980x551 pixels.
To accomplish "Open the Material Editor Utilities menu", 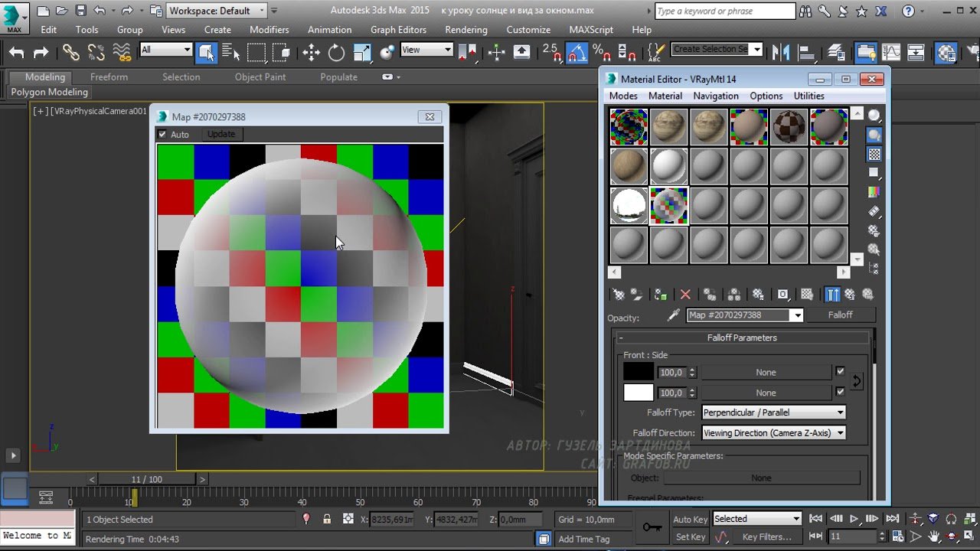I will (808, 96).
